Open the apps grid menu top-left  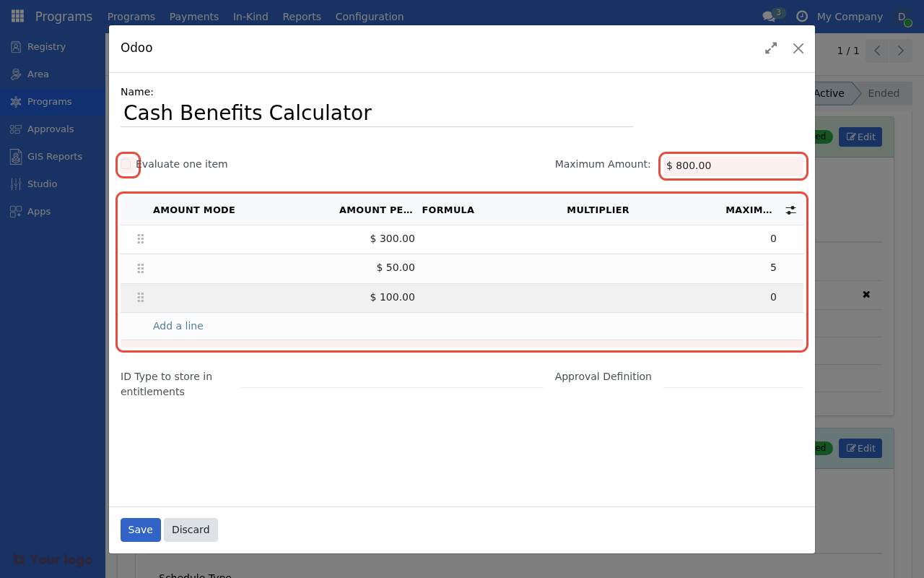pyautogui.click(x=17, y=16)
